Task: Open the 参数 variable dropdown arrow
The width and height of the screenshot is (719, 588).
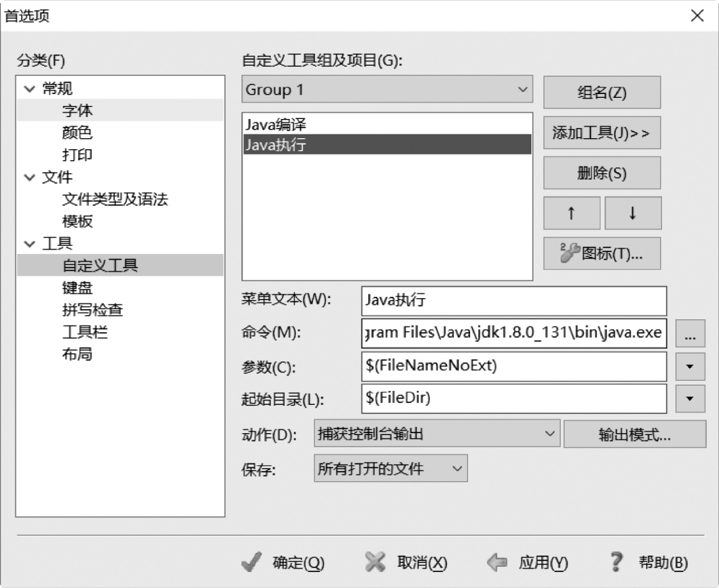Action: click(690, 366)
